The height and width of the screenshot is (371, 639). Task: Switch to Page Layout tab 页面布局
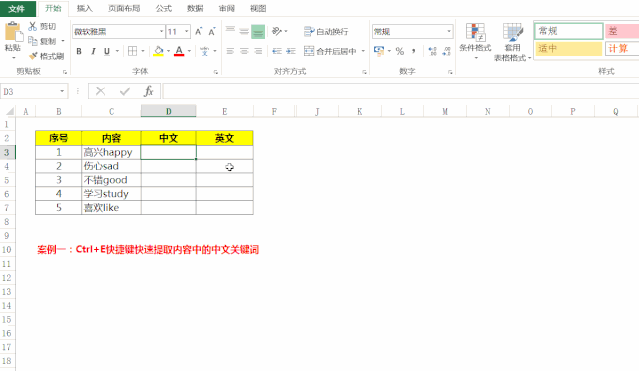124,9
